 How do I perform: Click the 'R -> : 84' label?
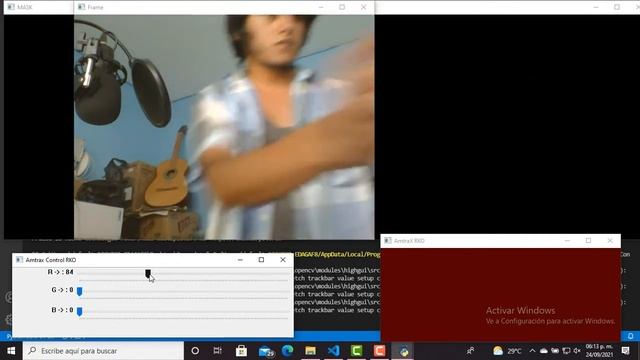pyautogui.click(x=60, y=272)
